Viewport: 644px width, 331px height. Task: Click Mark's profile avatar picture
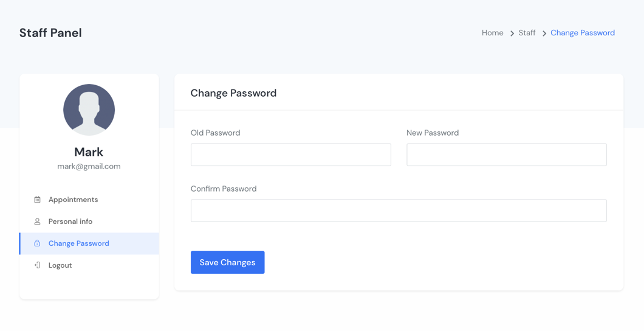point(89,110)
